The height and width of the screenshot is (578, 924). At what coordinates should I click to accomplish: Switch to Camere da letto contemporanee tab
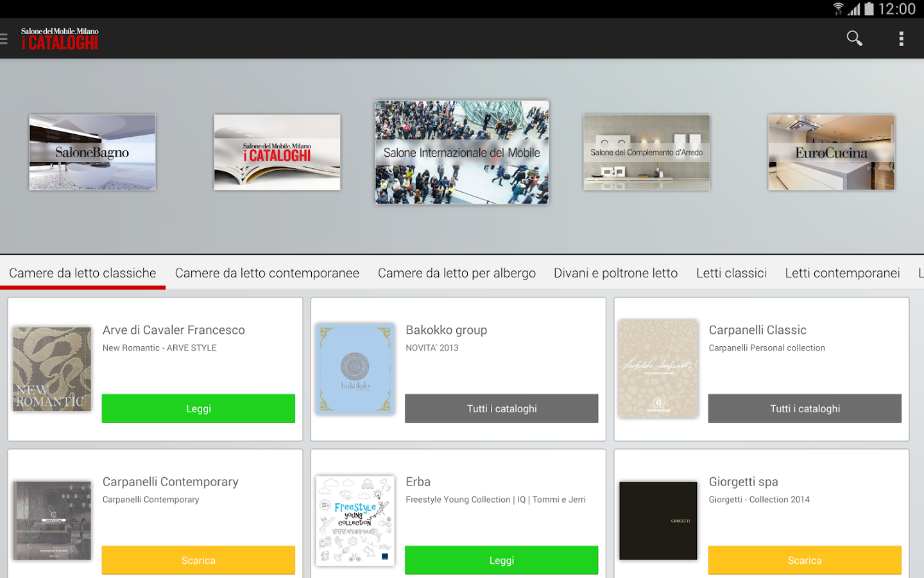(267, 273)
